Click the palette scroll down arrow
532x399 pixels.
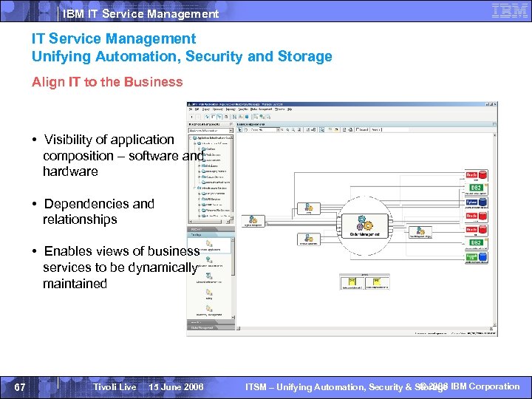233,317
